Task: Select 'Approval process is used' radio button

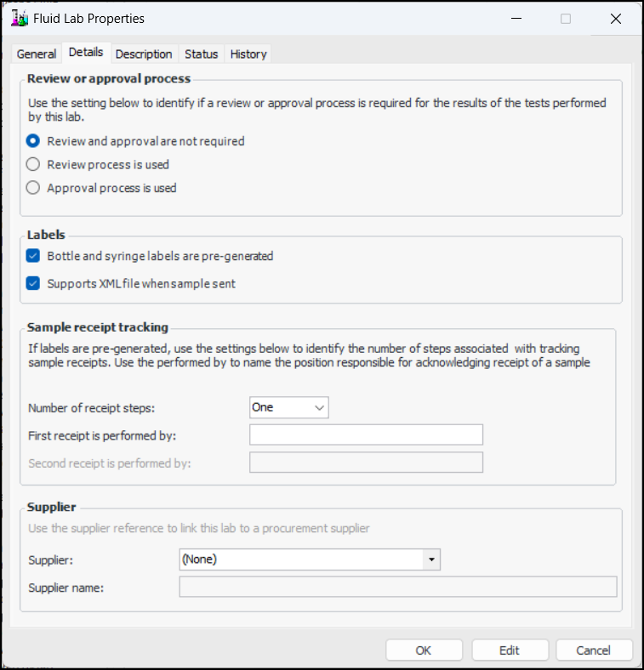Action: coord(33,188)
